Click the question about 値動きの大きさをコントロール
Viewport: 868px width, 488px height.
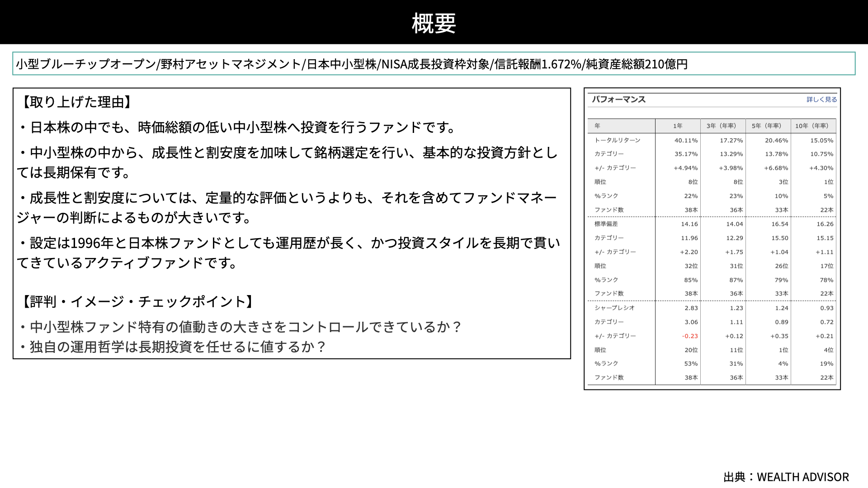[241, 327]
